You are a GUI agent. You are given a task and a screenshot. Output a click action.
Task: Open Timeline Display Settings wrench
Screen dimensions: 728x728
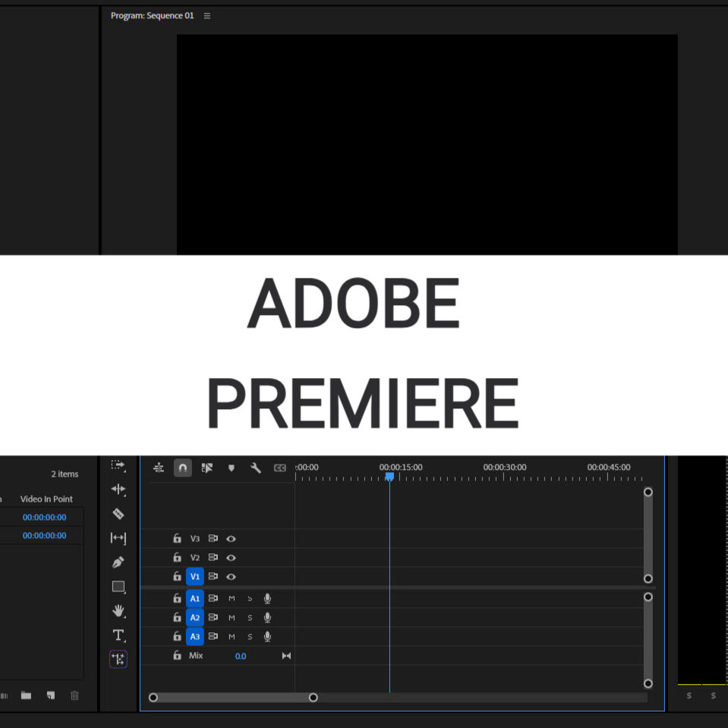[x=255, y=468]
